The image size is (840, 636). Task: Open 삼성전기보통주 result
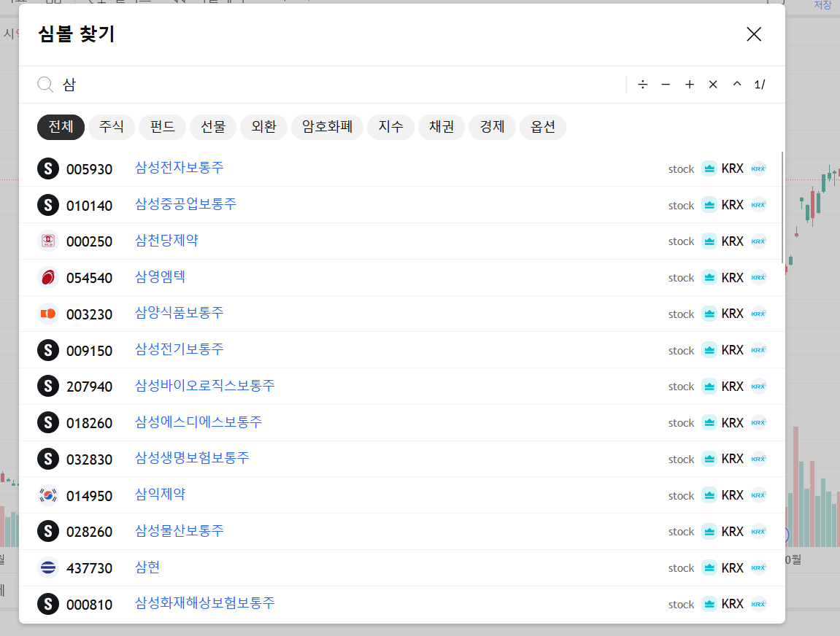pyautogui.click(x=402, y=350)
